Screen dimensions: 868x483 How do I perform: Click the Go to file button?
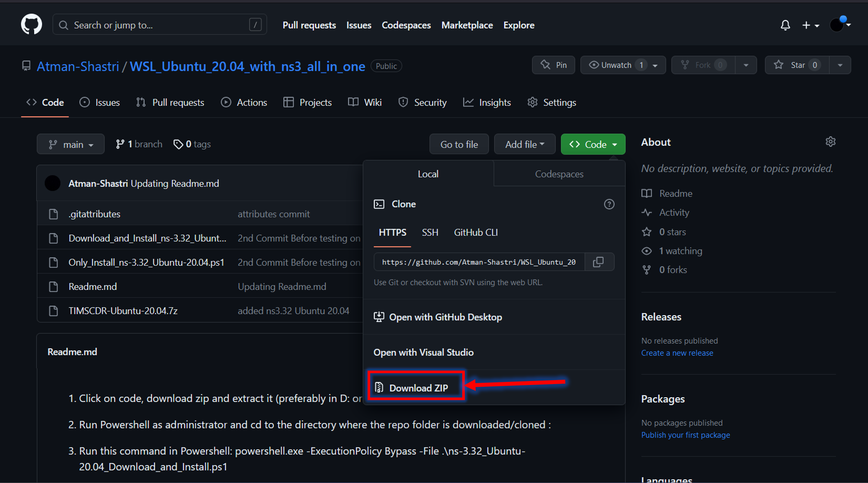click(459, 144)
